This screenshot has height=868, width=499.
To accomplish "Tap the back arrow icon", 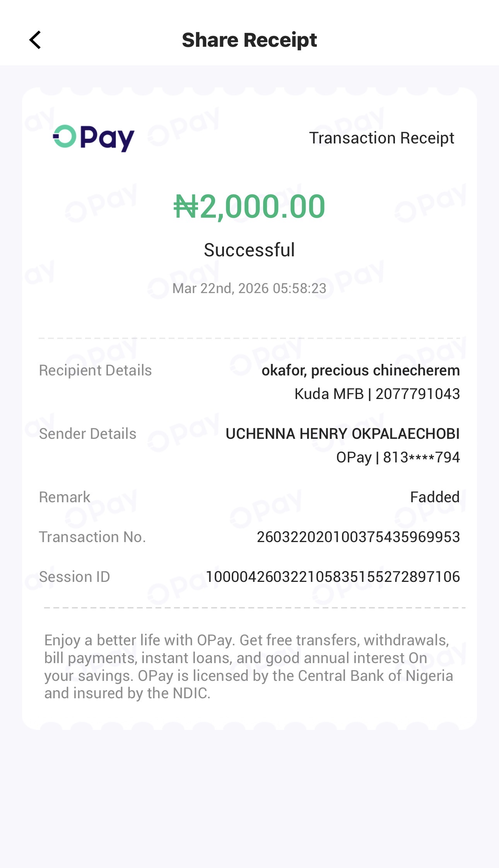I will pos(35,40).
